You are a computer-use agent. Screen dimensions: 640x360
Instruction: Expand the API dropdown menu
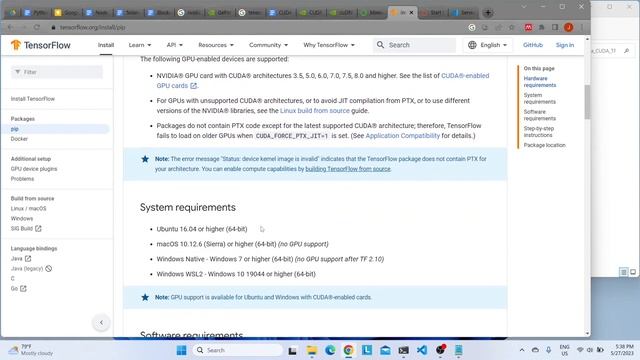tap(175, 45)
